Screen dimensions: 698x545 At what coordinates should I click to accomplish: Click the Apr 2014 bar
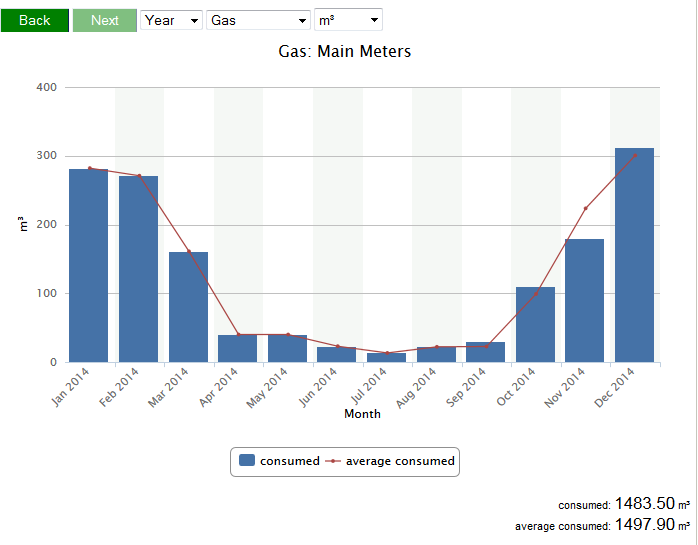click(238, 349)
